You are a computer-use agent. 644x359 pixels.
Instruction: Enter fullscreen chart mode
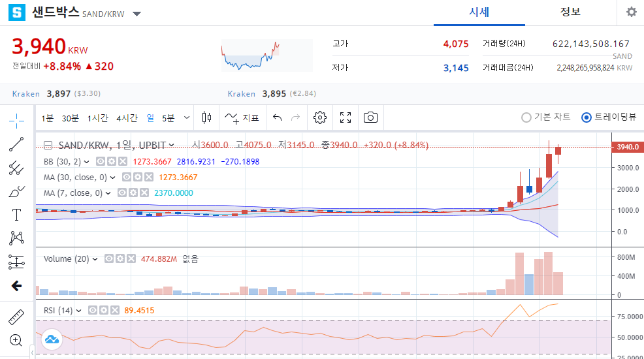click(x=346, y=117)
